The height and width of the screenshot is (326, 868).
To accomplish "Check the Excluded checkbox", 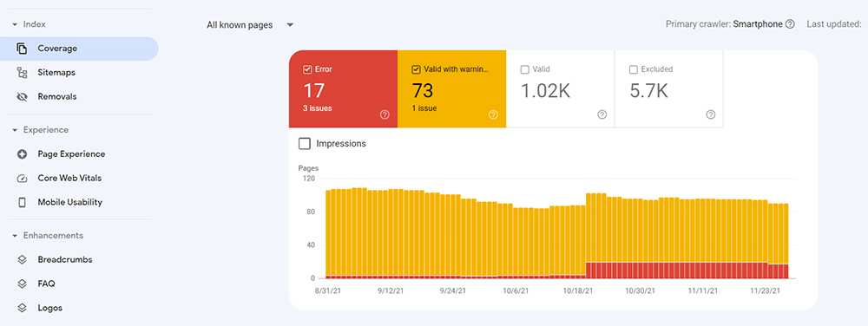I will click(634, 69).
